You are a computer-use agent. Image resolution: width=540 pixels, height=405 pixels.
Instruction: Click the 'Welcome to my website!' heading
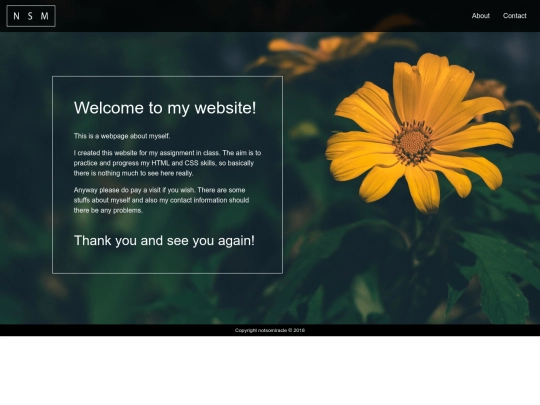pyautogui.click(x=165, y=108)
